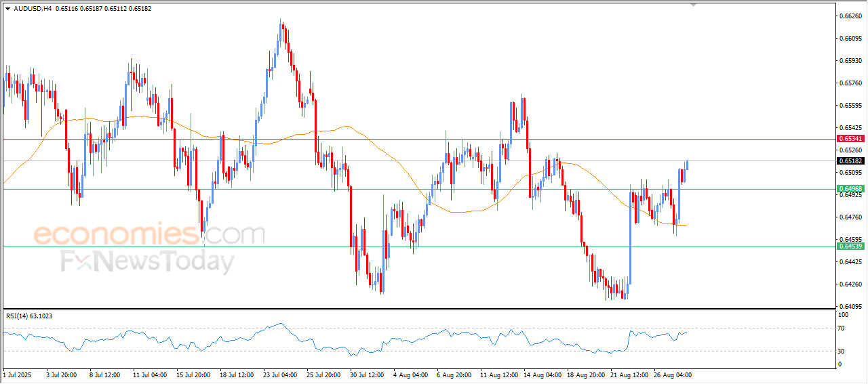Select the AUDUSD,H4 chart title
This screenshot has width=868, height=384.
tap(33, 9)
